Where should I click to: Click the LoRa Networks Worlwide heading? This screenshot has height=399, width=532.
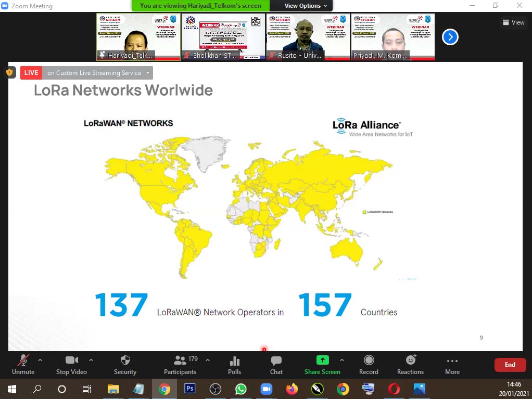coord(123,90)
